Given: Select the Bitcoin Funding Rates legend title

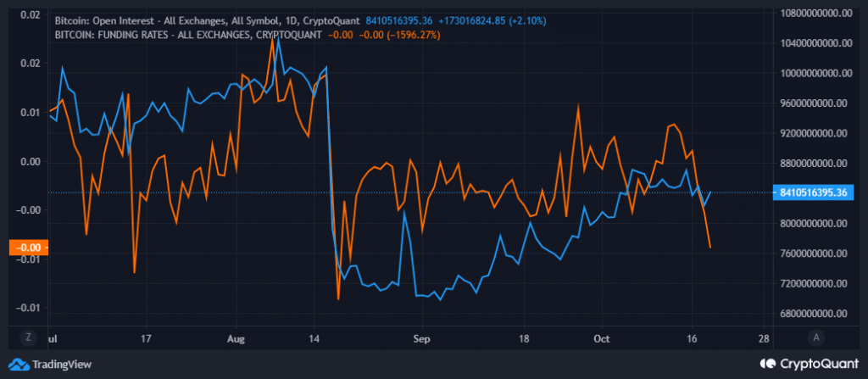Looking at the screenshot, I should (187, 35).
